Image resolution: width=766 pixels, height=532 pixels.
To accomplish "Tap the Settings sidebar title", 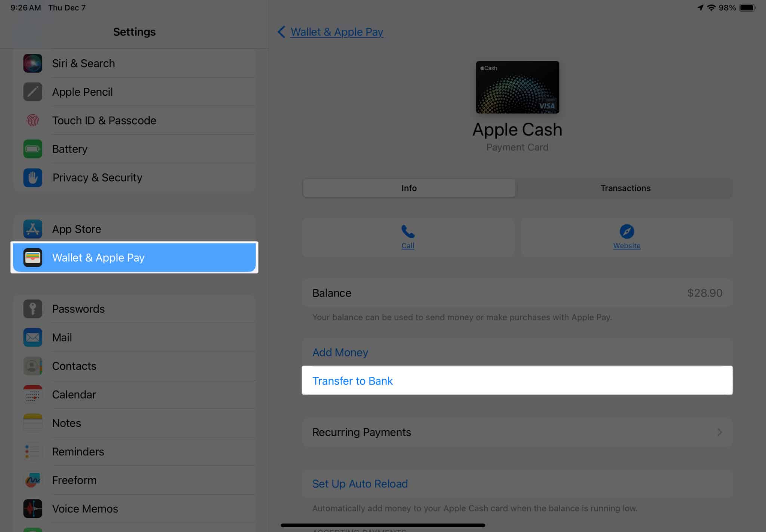I will pyautogui.click(x=134, y=32).
